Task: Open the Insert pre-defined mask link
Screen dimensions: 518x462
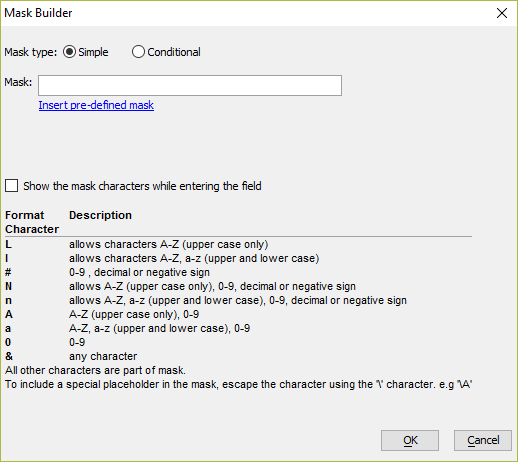Action: point(96,105)
